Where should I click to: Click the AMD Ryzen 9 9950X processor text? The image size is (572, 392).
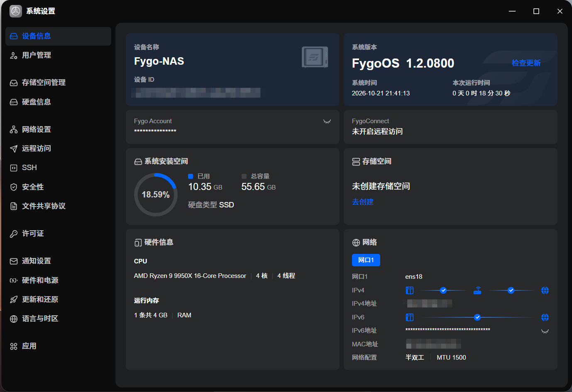[190, 276]
